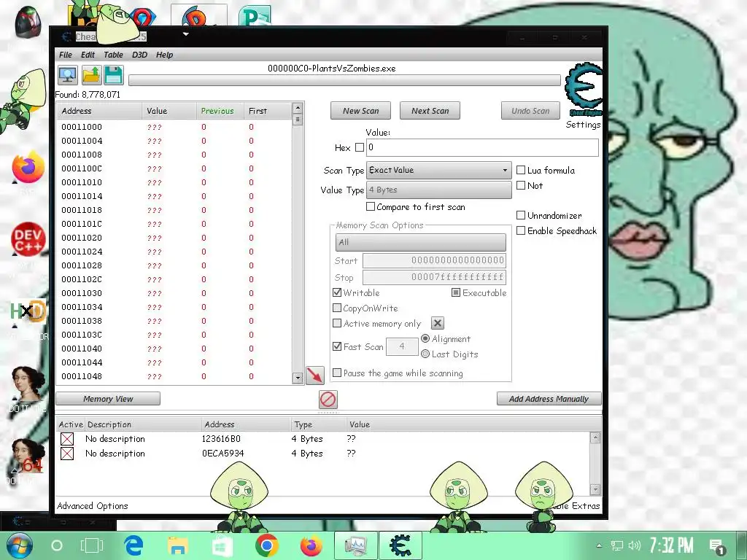Enable Compare to first scan

(370, 206)
